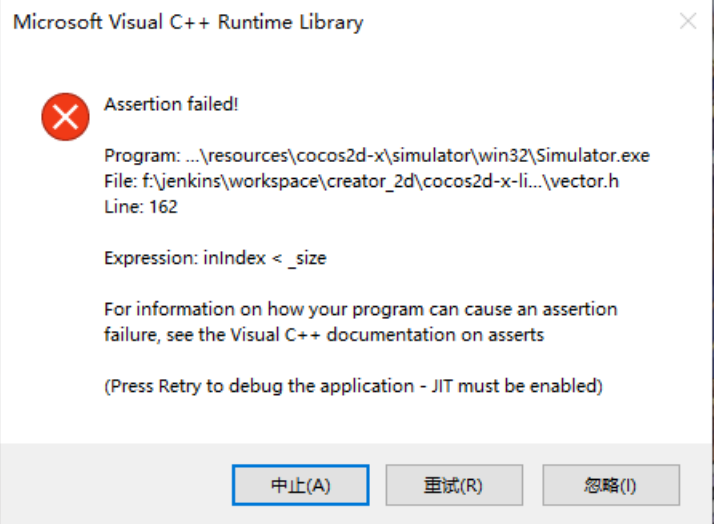Click the 'Assertion failed!' heading text
The image size is (714, 524).
click(171, 104)
